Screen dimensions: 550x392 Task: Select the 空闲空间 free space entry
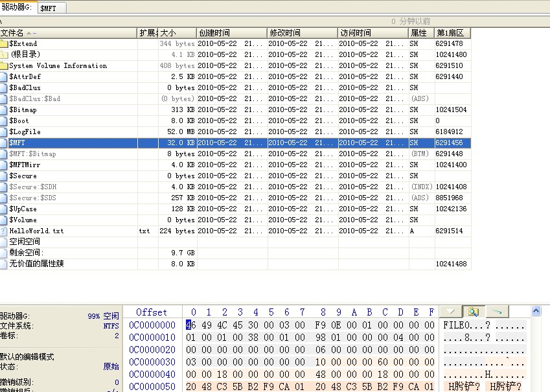(x=25, y=242)
